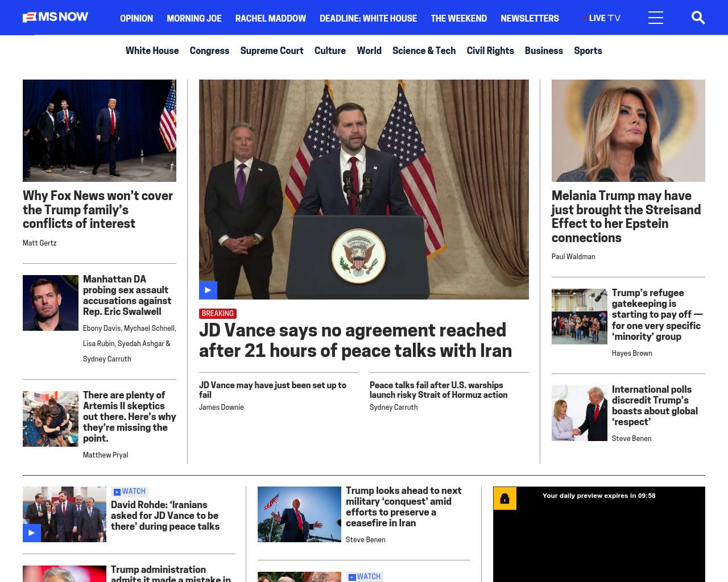728x582 pixels.
Task: Open the Melania Trump photo
Action: [628, 131]
